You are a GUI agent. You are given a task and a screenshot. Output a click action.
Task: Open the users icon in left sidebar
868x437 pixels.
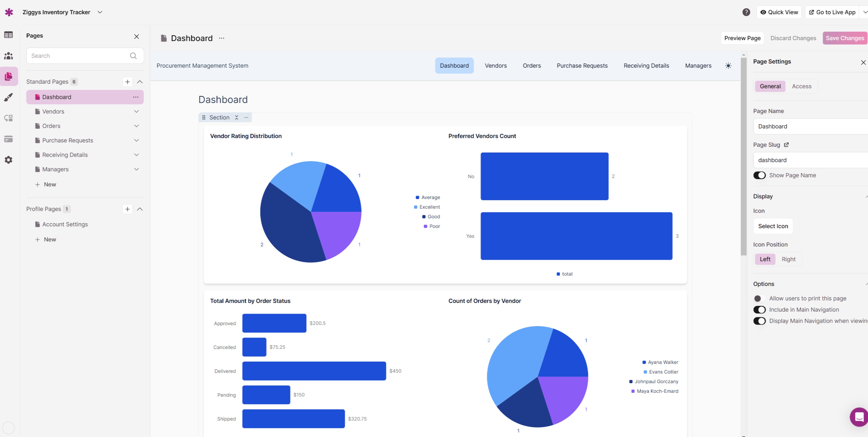[8, 56]
